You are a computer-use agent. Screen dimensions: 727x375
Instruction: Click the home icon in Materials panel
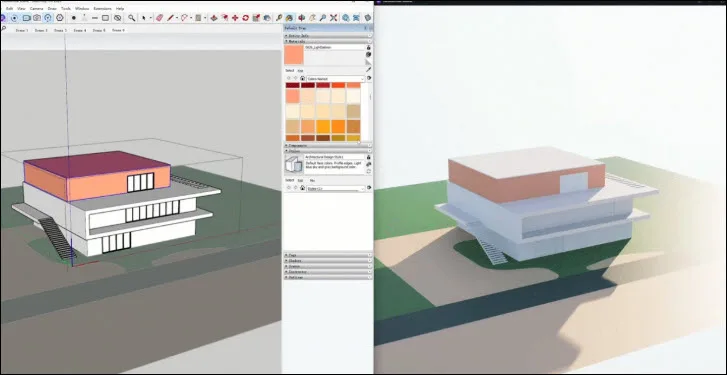(302, 78)
